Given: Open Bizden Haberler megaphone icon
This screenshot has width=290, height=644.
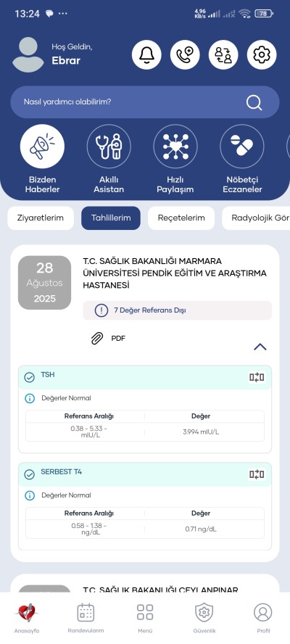Looking at the screenshot, I should coord(42,146).
